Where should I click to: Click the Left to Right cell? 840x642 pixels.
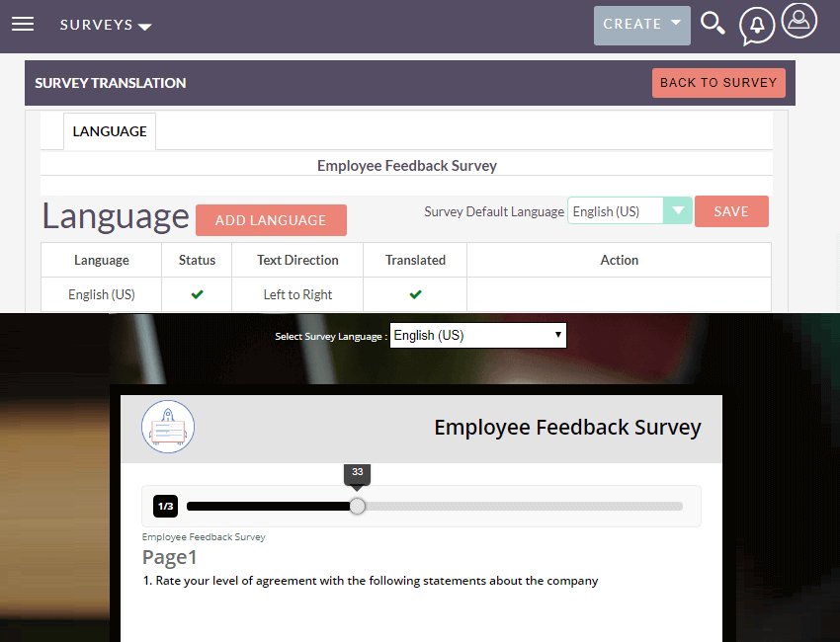pyautogui.click(x=297, y=294)
